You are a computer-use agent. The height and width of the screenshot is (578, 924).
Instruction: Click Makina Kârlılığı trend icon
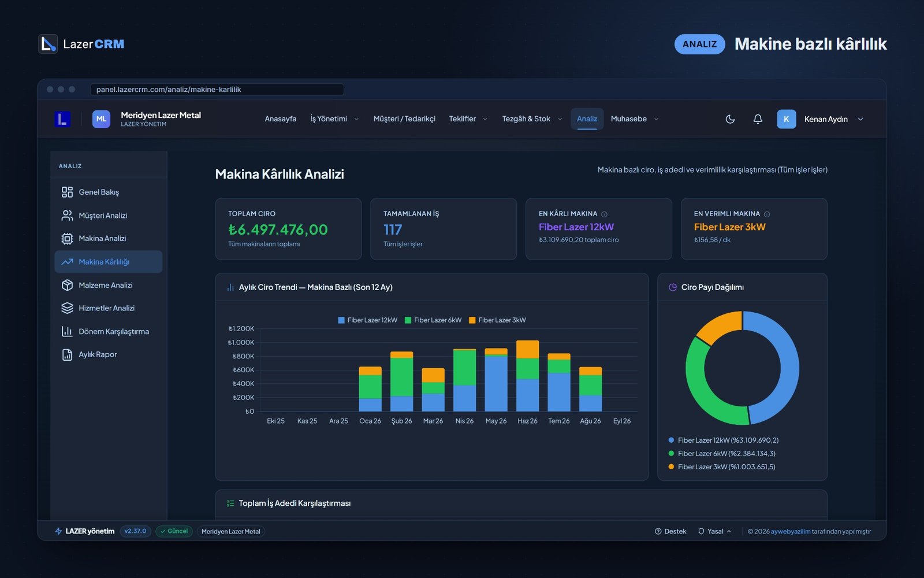click(x=67, y=262)
